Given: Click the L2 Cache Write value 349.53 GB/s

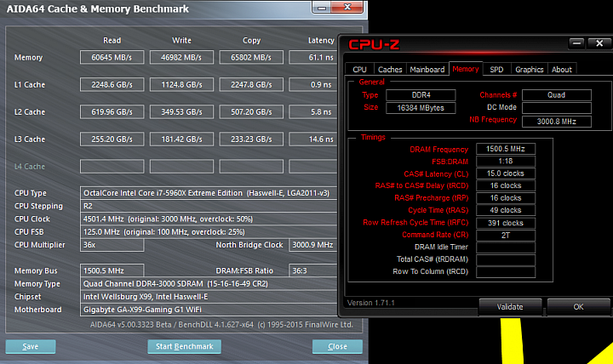Looking at the screenshot, I should click(x=181, y=112).
